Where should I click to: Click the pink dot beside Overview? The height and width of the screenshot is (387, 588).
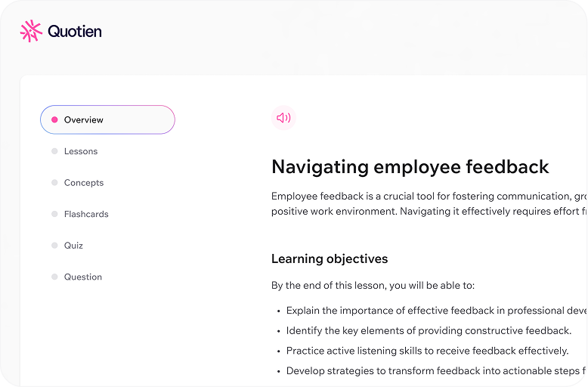(x=54, y=119)
